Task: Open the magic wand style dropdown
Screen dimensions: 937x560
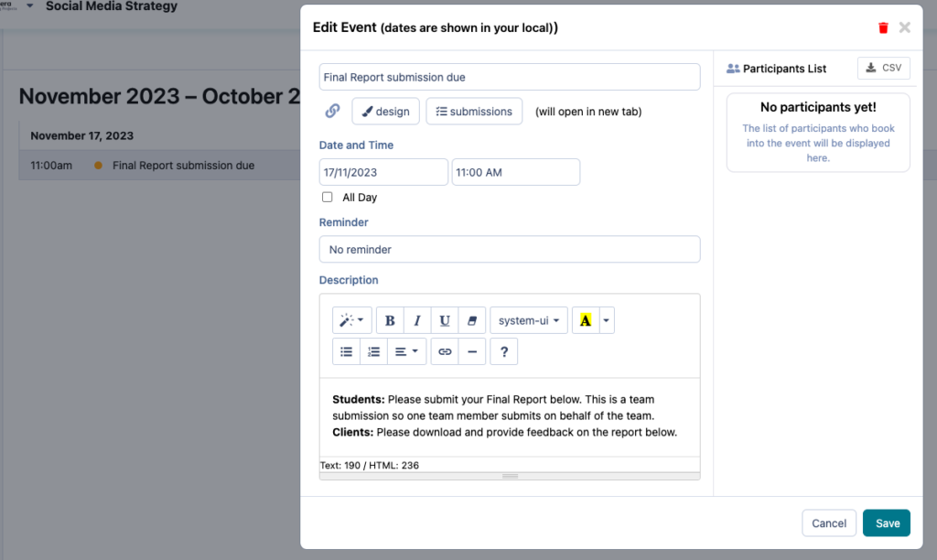Action: [351, 320]
